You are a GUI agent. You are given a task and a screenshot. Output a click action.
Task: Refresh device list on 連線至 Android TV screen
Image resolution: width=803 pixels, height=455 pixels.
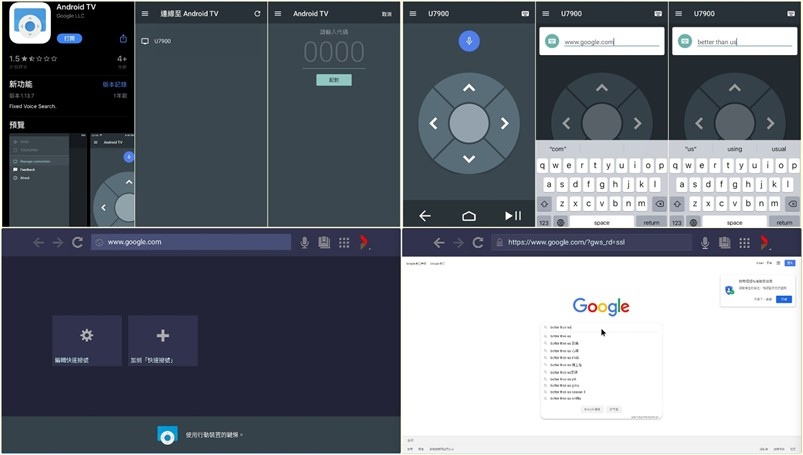[257, 14]
